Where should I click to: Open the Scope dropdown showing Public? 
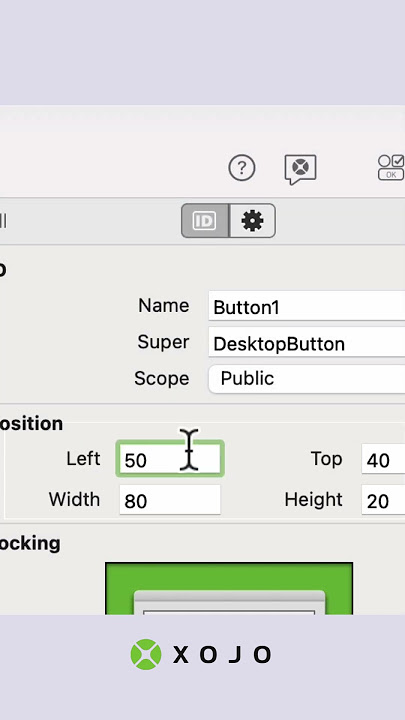(307, 379)
